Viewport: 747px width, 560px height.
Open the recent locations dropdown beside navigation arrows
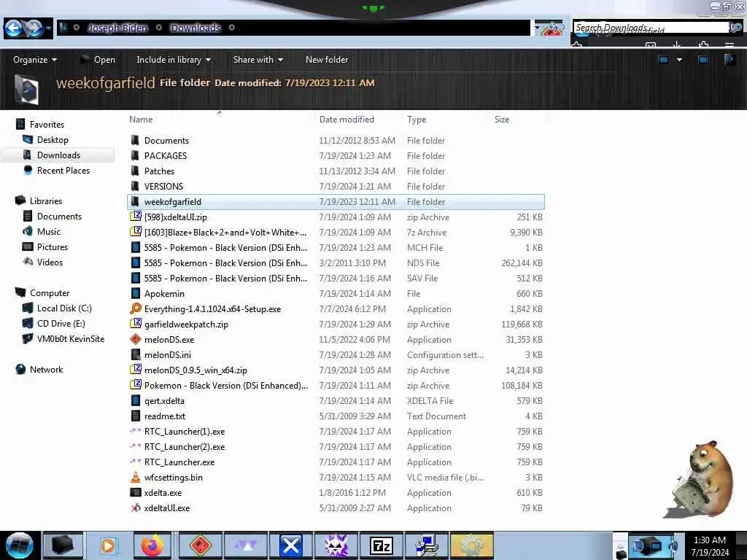(48, 28)
